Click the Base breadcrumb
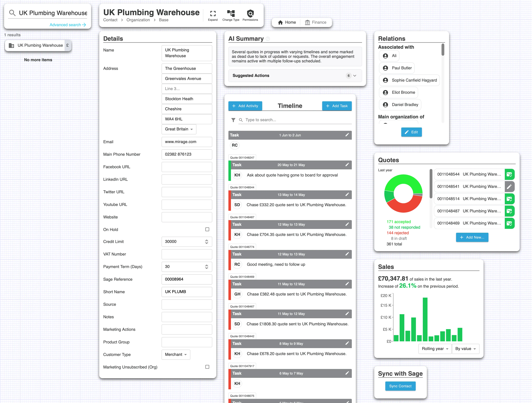Viewport: 532px width, 403px height. [x=163, y=20]
